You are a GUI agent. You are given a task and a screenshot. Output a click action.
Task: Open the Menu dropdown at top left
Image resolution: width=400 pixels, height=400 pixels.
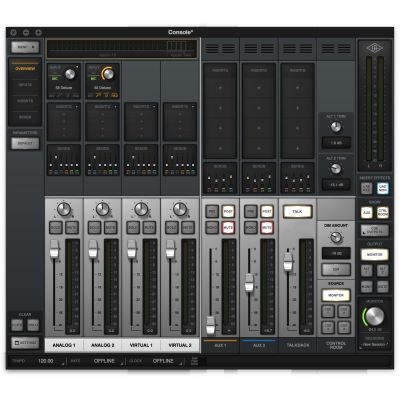[25, 47]
